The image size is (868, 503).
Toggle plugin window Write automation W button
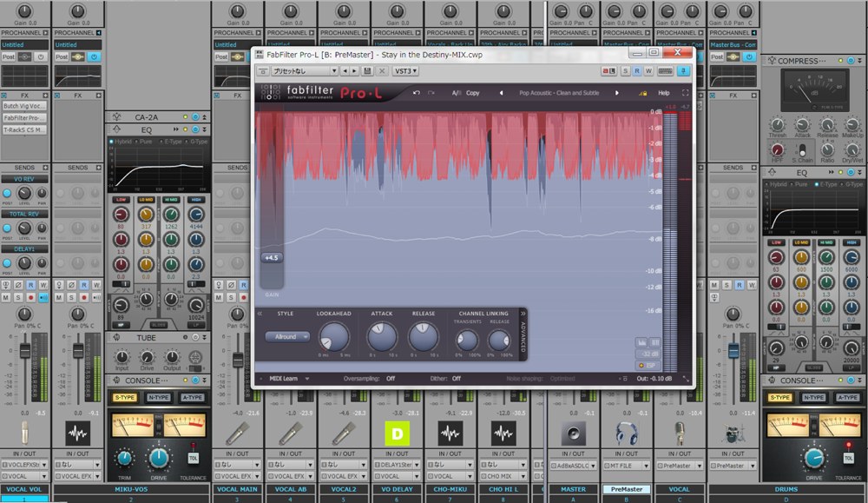point(648,71)
